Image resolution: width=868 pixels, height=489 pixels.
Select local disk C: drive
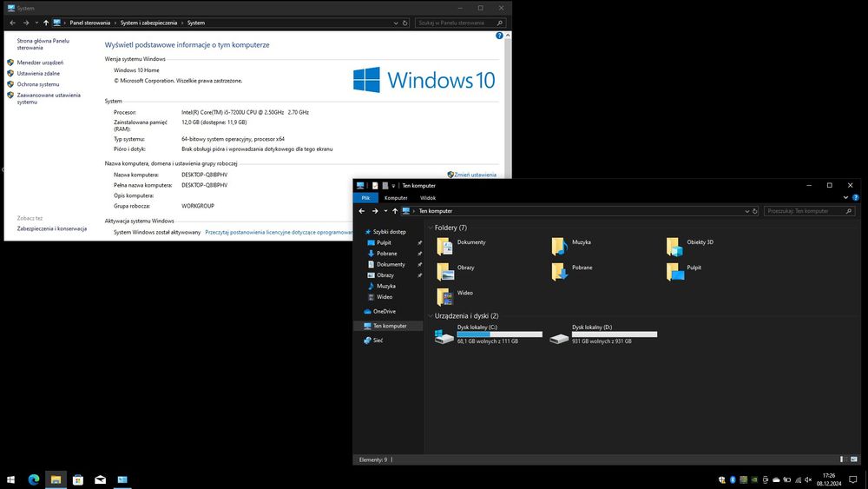coord(445,336)
